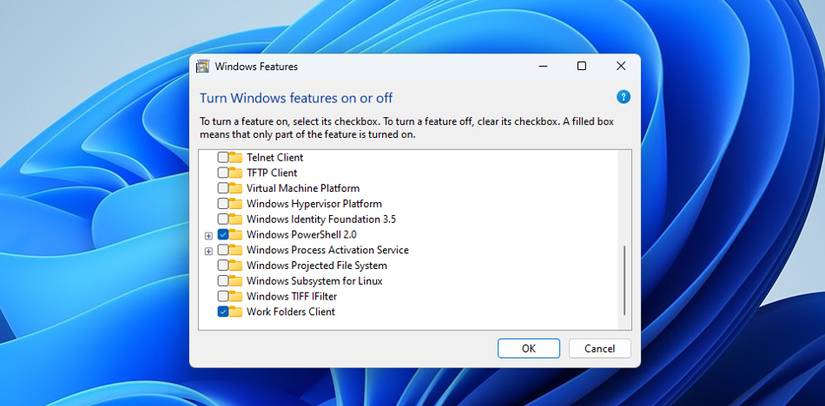Select the Virtual Machine Platform label

point(303,188)
